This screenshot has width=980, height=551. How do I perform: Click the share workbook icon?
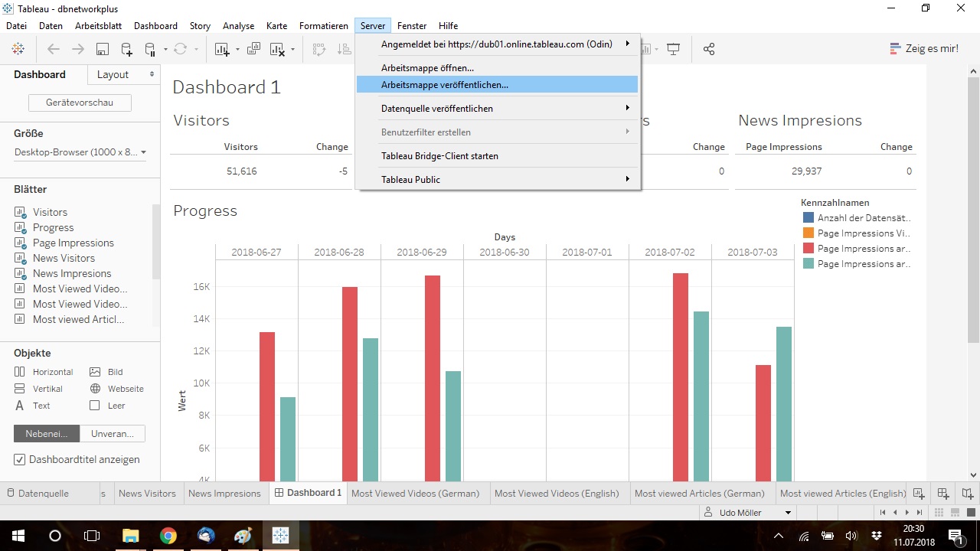[709, 49]
